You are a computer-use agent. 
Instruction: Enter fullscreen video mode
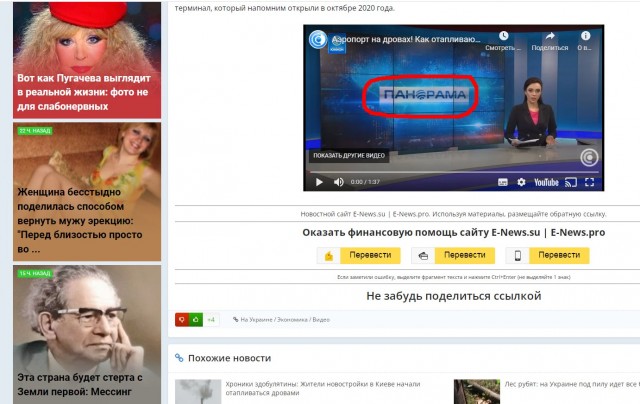point(589,182)
